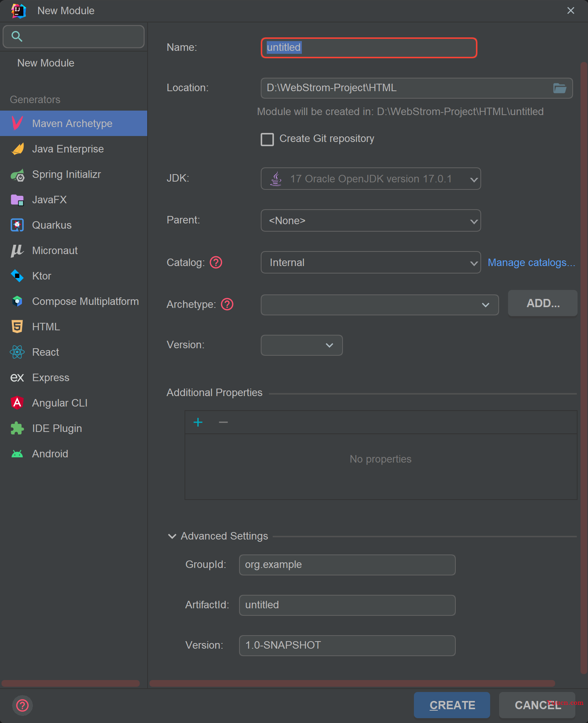588x723 pixels.
Task: Open the Catalog dropdown set to Internal
Action: pos(371,262)
